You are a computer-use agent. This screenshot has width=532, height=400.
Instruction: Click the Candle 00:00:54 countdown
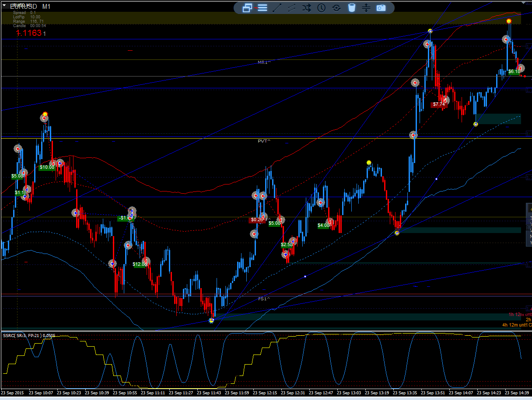coord(29,26)
